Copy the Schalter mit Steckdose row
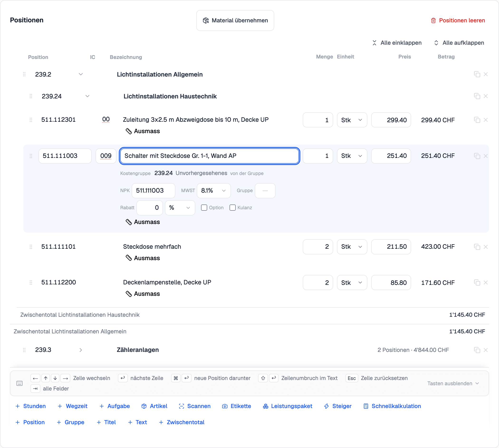Screen dimensions: 499x448 (477, 156)
